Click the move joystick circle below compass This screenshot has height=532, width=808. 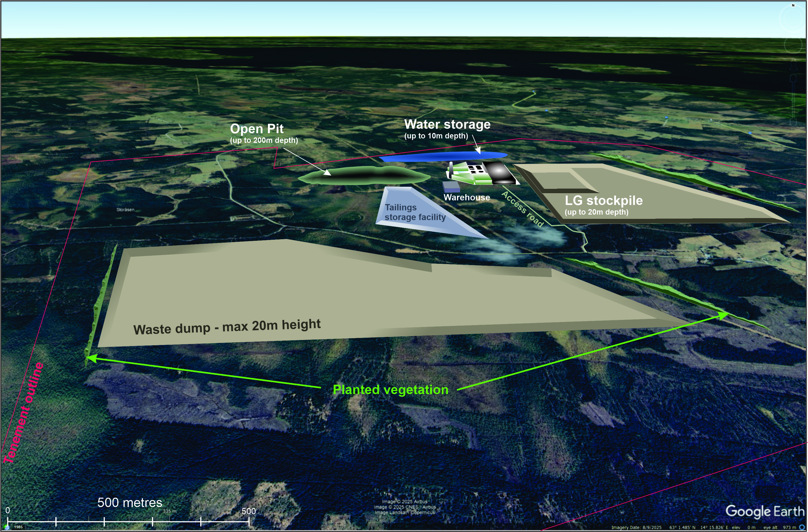(793, 44)
